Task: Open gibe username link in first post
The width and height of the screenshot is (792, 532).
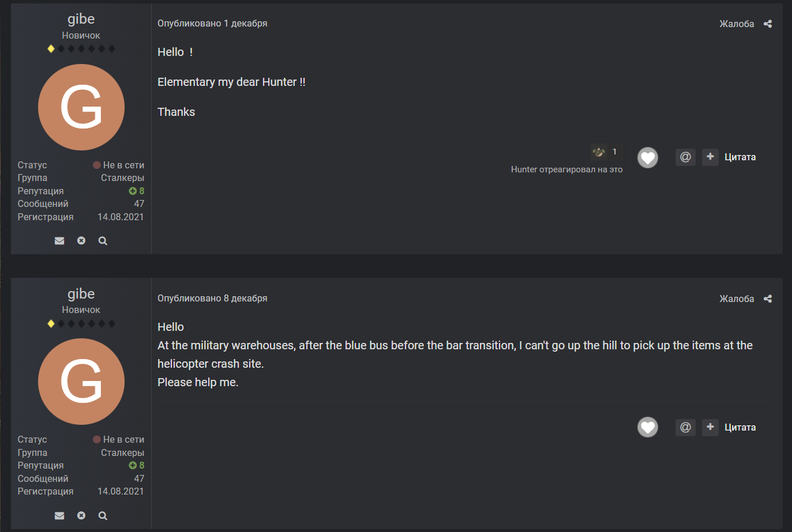Action: click(x=81, y=19)
